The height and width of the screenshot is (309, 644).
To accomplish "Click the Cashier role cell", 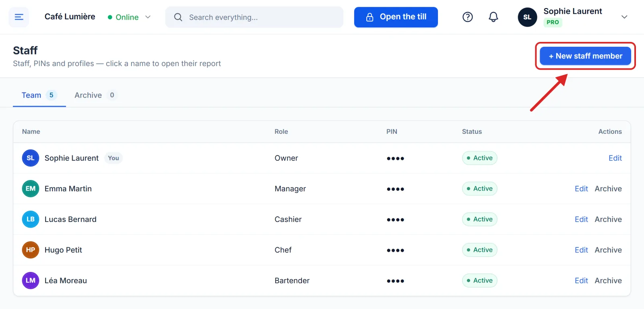I will pyautogui.click(x=288, y=219).
